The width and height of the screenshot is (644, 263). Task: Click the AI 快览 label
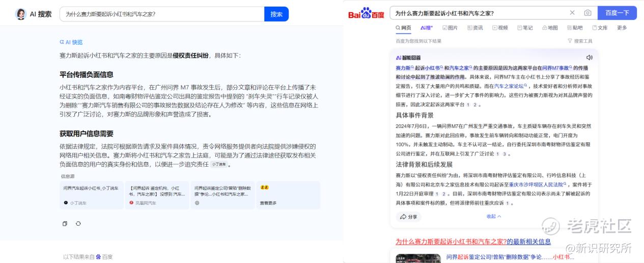[x=71, y=42]
